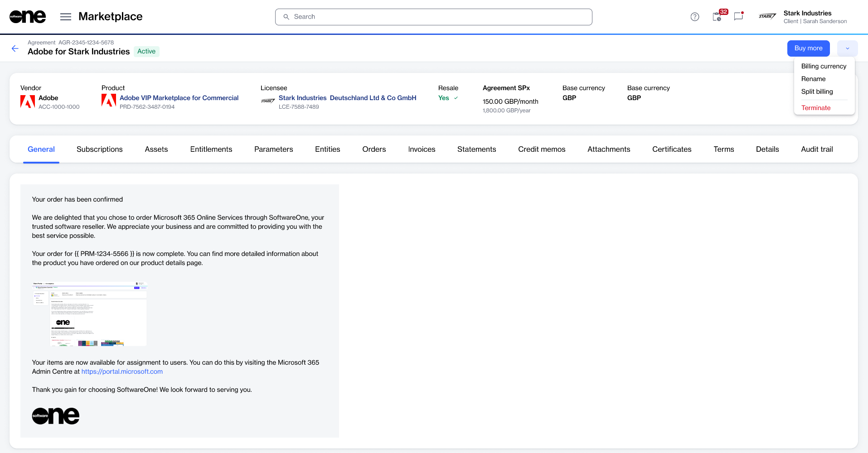Open the help question mark icon
The height and width of the screenshot is (453, 868).
pyautogui.click(x=694, y=17)
